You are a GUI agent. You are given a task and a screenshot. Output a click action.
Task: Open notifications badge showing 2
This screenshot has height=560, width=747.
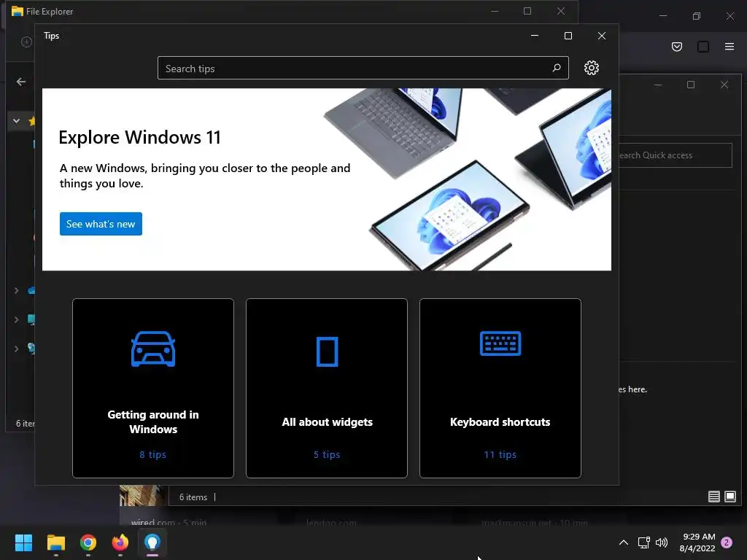727,542
